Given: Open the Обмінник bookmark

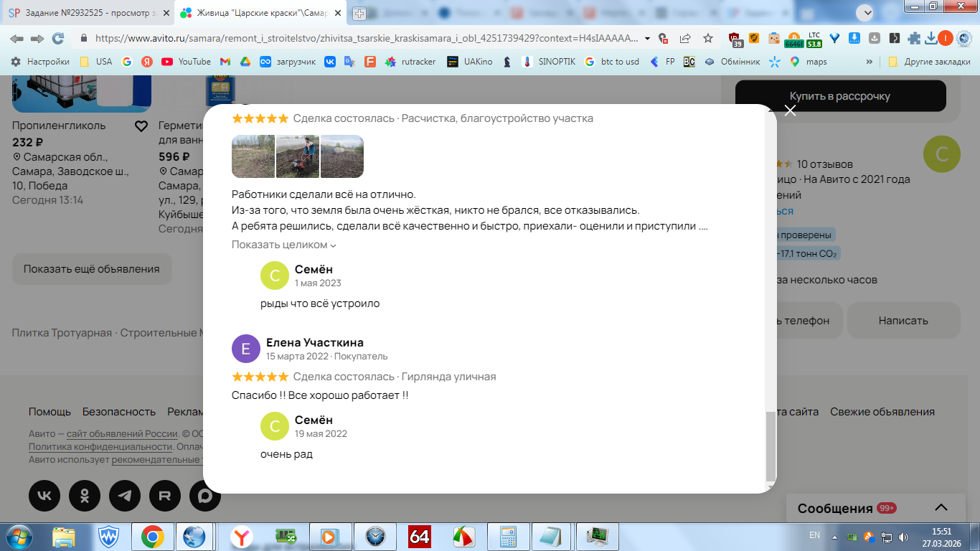Looking at the screenshot, I should point(732,62).
